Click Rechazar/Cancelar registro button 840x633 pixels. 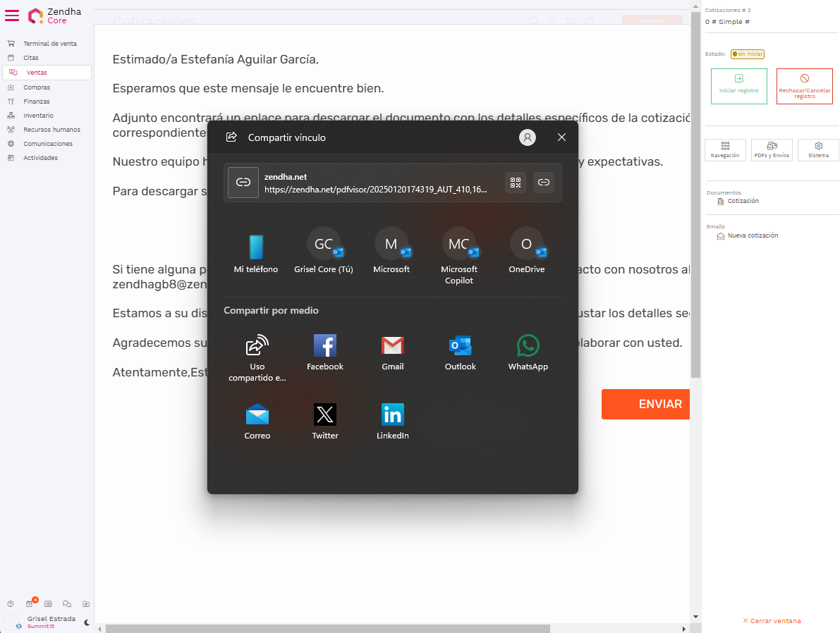pyautogui.click(x=804, y=86)
